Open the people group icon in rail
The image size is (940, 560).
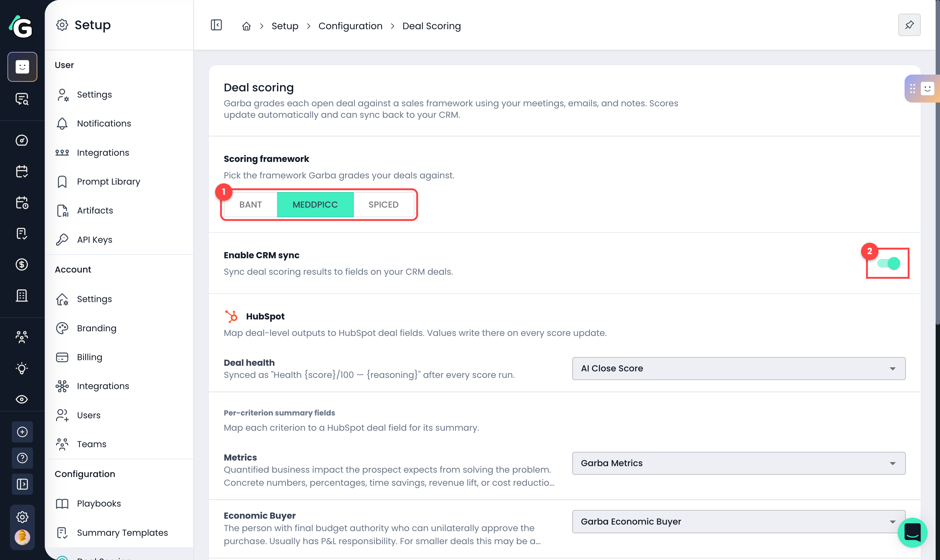(x=22, y=337)
